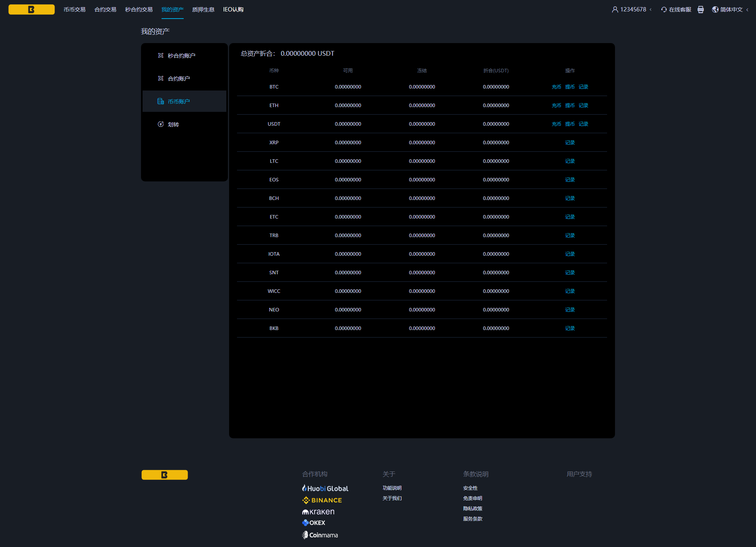Select 币币账户 in the sidebar
Image resolution: width=756 pixels, height=547 pixels.
(x=184, y=101)
